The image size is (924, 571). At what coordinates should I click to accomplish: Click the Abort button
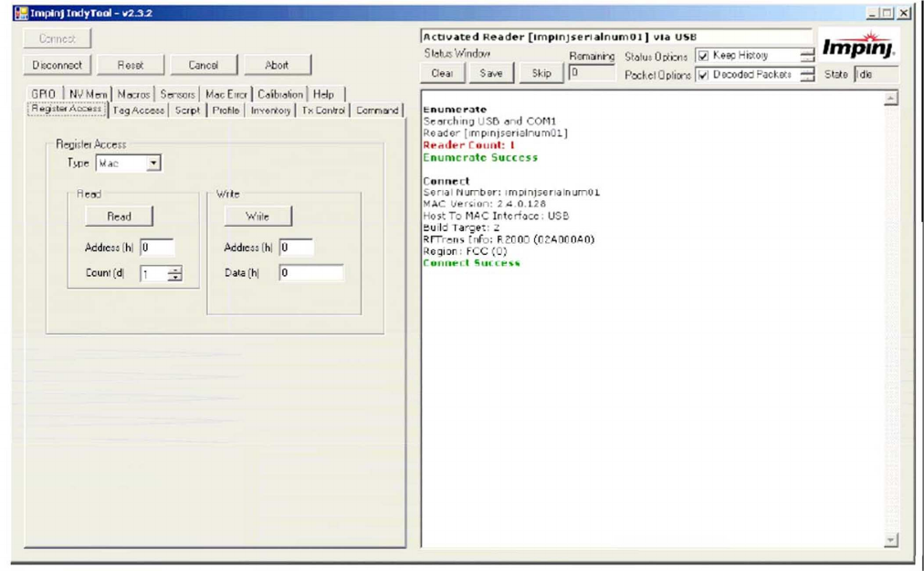pos(277,66)
